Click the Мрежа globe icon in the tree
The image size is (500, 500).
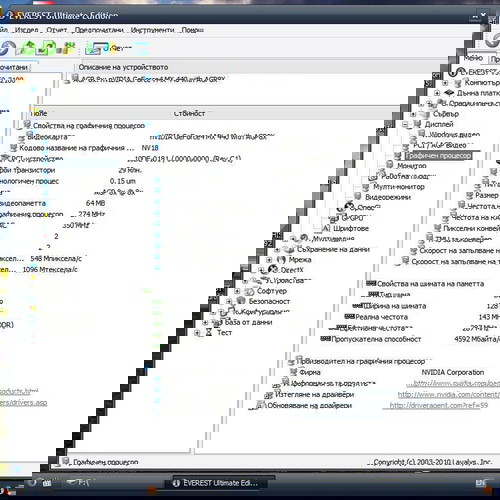(x=281, y=259)
